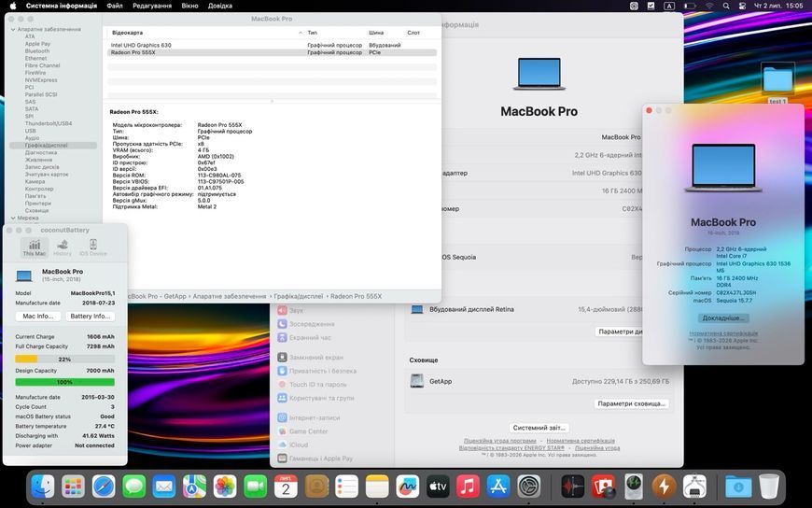The height and width of the screenshot is (508, 812).
Task: Select the Radeon Pro 555X table row
Action: 272,52
